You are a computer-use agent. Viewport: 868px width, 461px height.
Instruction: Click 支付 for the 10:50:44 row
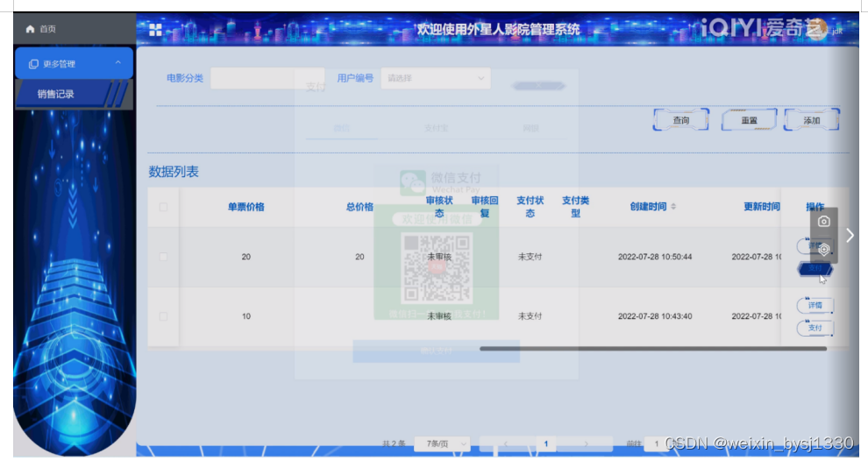pyautogui.click(x=815, y=268)
